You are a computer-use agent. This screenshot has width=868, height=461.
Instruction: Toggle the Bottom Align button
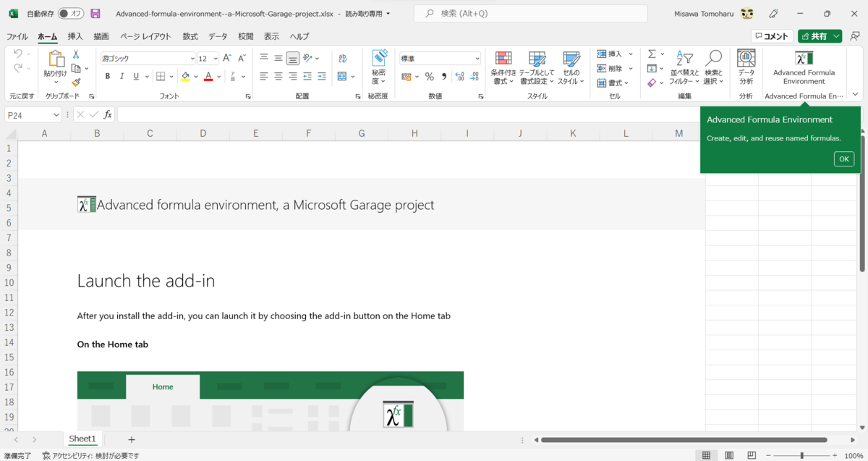[x=293, y=58]
